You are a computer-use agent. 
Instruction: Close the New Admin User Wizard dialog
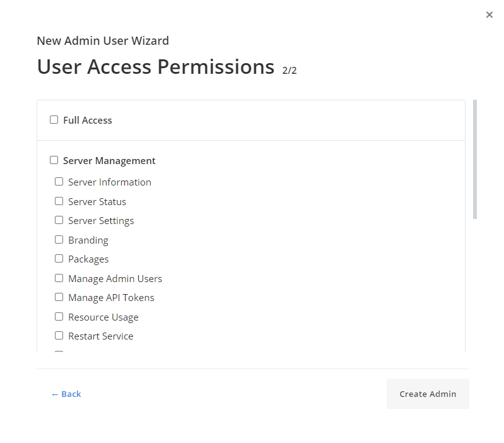coord(489,15)
